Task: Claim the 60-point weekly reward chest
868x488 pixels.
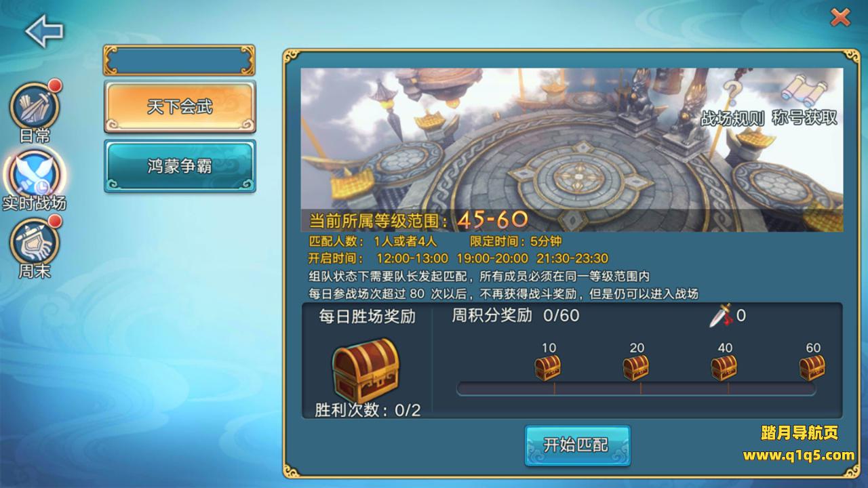Action: 812,368
